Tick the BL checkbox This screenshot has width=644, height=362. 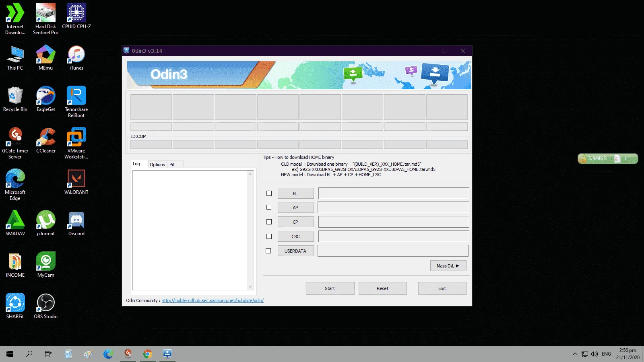point(269,193)
